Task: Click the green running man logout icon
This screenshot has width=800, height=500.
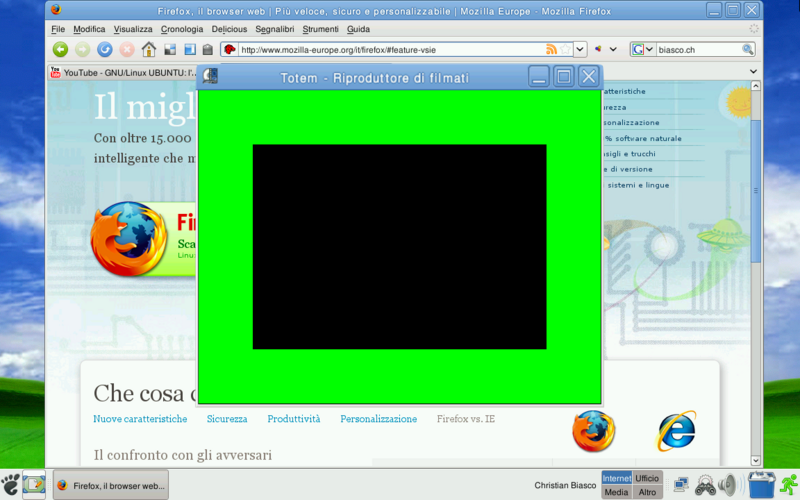Action: (789, 485)
